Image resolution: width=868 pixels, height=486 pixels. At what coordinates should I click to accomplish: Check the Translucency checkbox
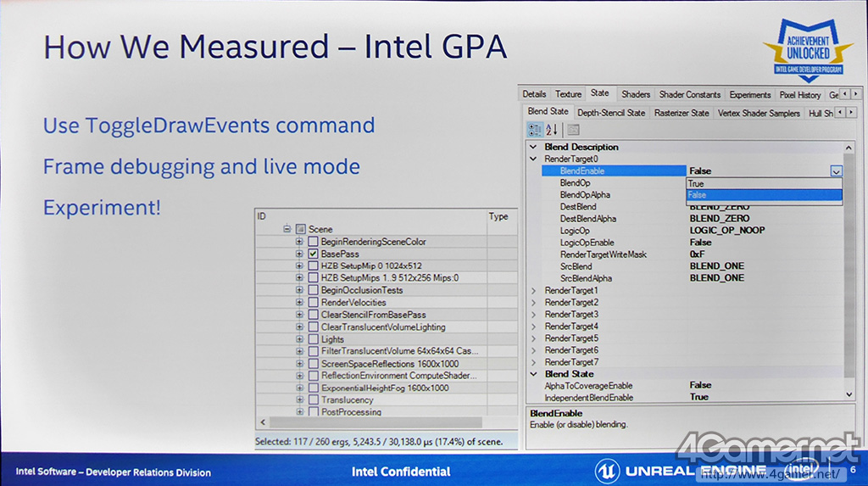(x=314, y=399)
